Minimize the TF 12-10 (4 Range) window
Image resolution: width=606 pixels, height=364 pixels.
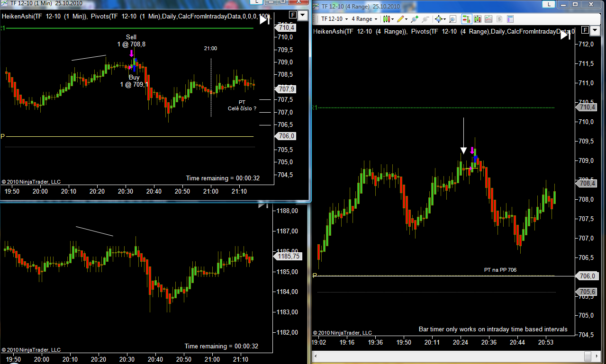563,4
